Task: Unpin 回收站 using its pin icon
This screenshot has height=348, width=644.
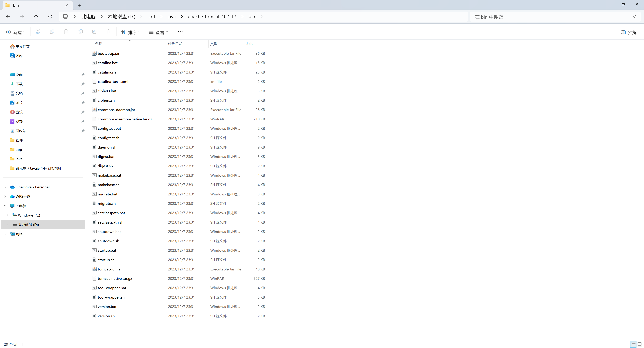Action: pyautogui.click(x=83, y=131)
